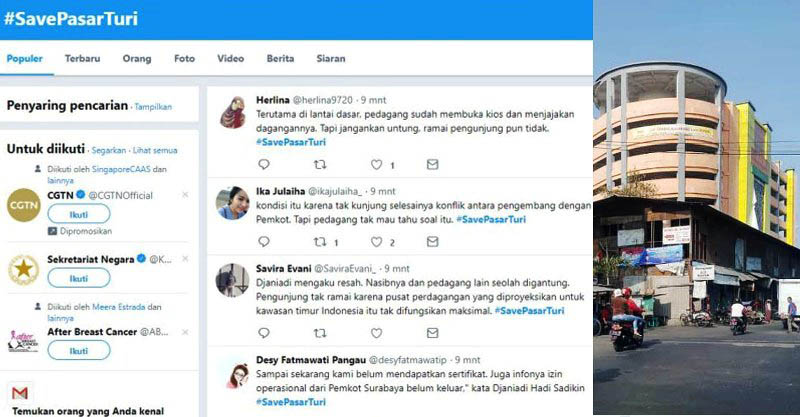Open the Desy Fatmawati Pangau name
The height and width of the screenshot is (417, 800).
pos(311,360)
